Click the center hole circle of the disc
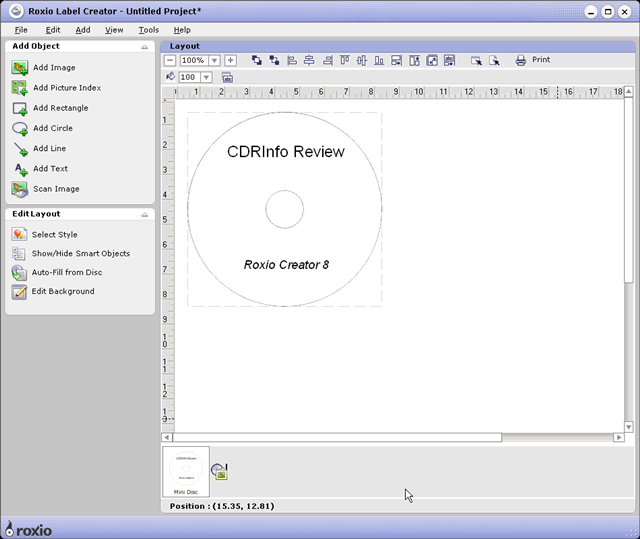Screen dimensions: 640x539 284,209
